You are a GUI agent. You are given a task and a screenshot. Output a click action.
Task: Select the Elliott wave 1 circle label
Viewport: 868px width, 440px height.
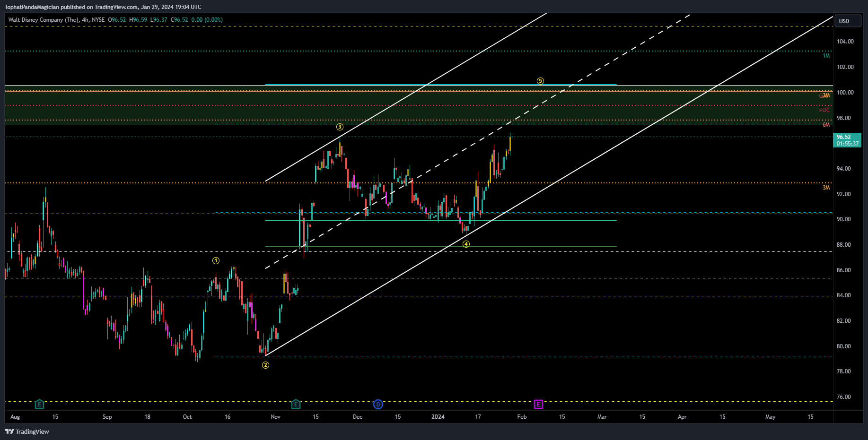[216, 260]
